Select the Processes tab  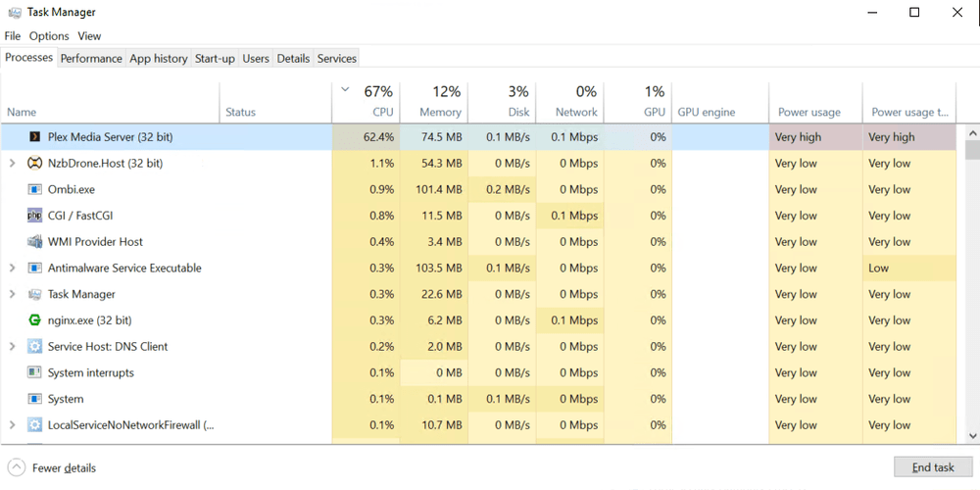point(28,57)
